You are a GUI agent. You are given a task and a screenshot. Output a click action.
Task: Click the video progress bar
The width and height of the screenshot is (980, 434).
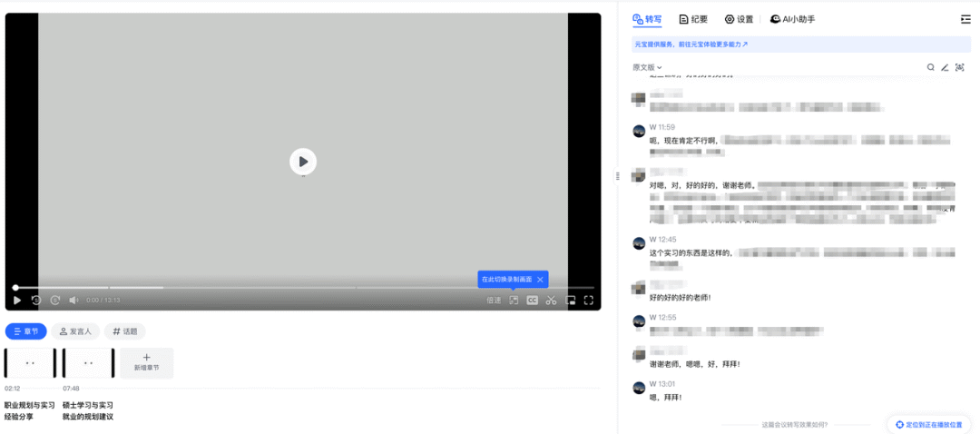point(303,288)
